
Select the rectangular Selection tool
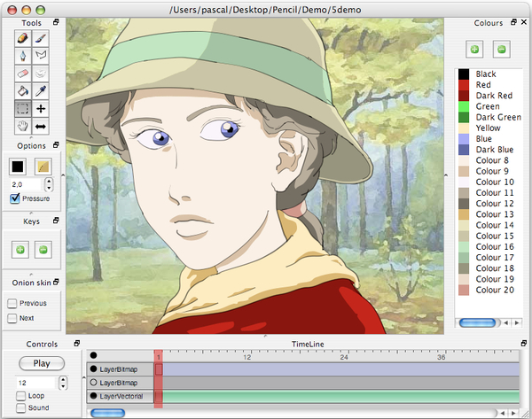coord(21,108)
